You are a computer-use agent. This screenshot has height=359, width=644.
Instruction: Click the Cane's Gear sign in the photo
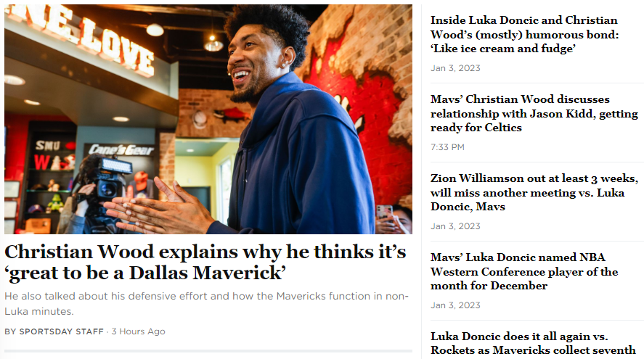click(x=121, y=149)
